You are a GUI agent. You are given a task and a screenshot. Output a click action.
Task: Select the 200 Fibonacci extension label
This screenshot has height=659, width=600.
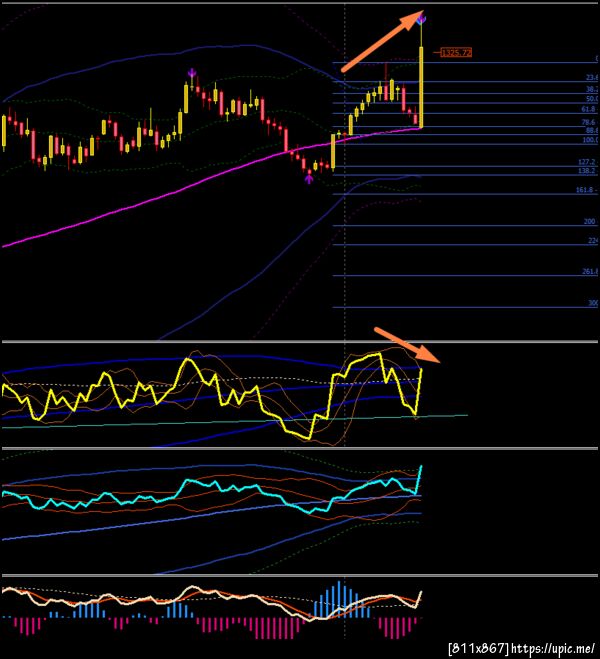tap(590, 221)
